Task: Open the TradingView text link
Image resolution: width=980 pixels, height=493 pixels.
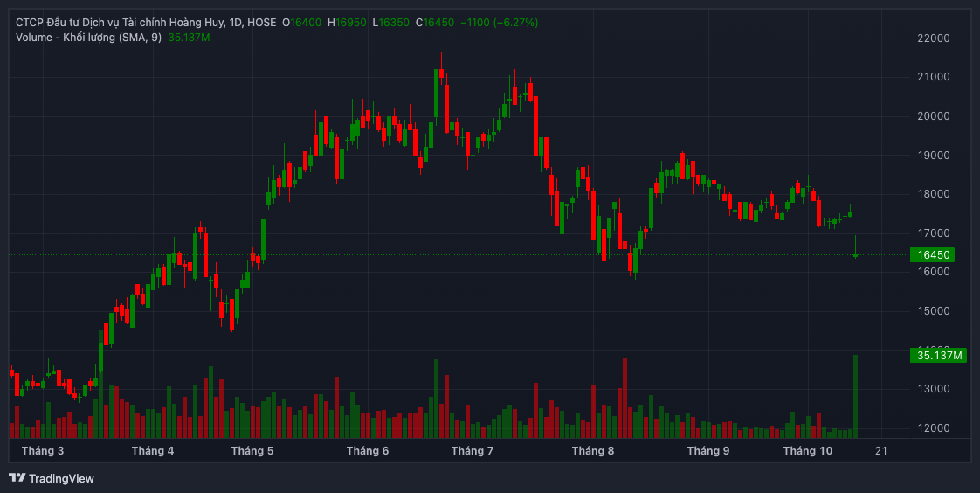Action: click(x=61, y=478)
